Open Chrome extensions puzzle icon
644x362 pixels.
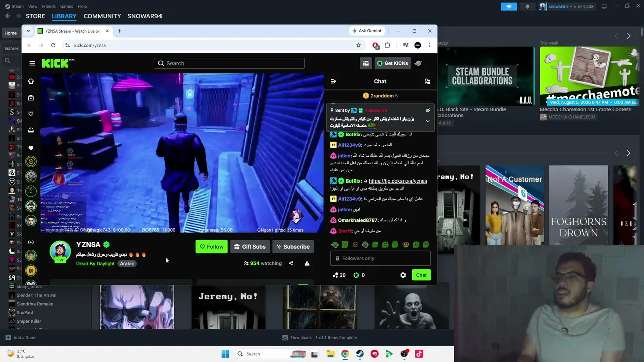[x=387, y=45]
